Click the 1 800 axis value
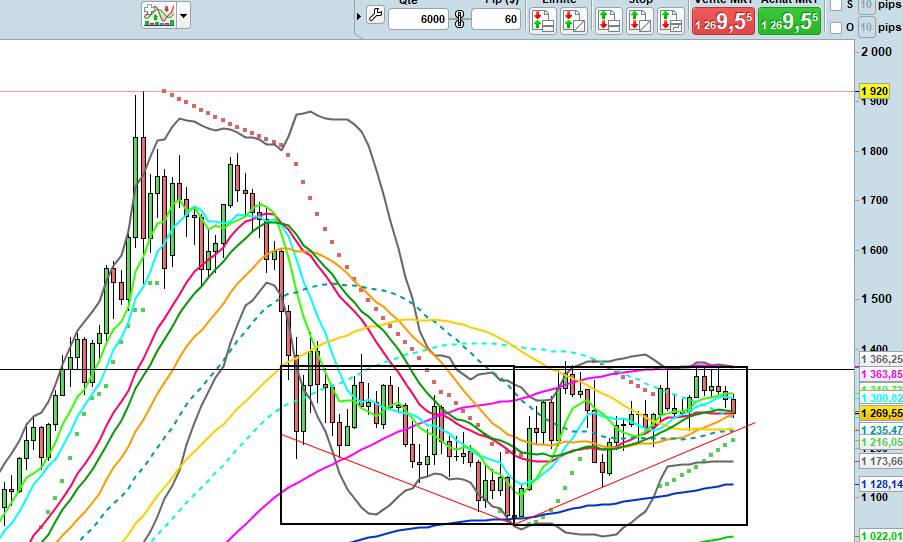 pos(874,151)
